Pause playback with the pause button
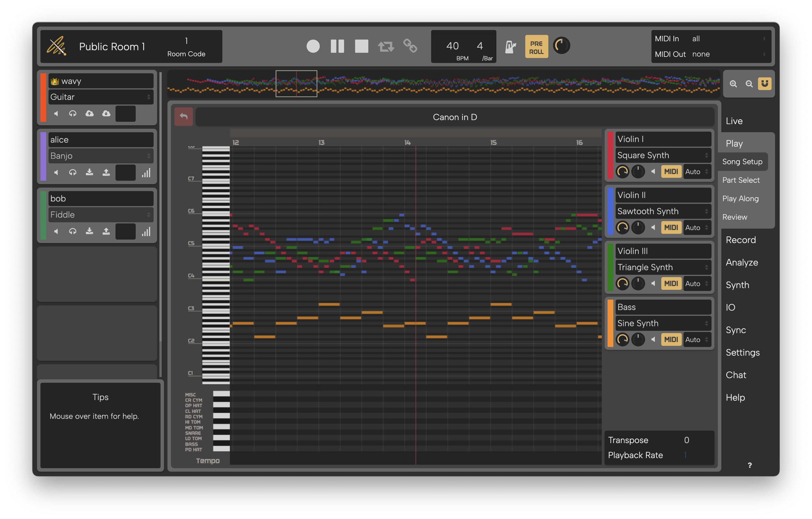Screen dimensions: 812x519 337,46
